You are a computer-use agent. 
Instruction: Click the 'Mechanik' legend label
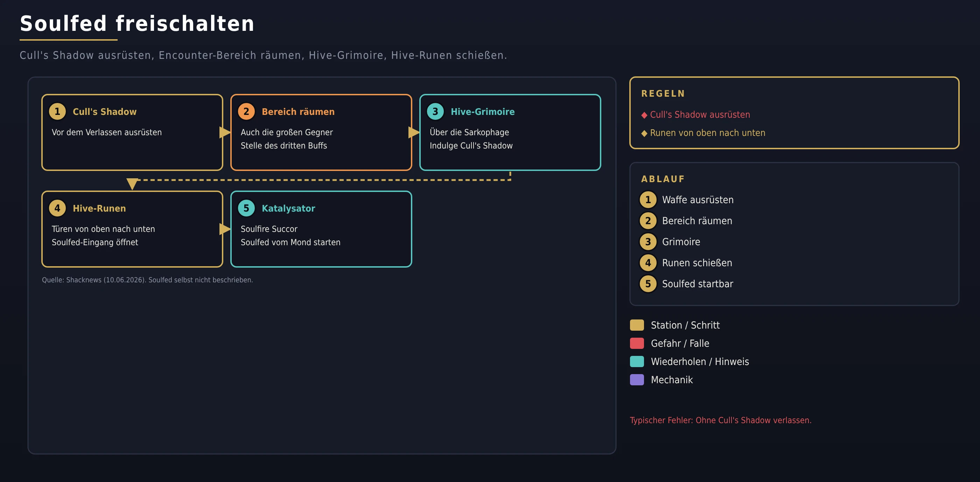[x=672, y=380]
